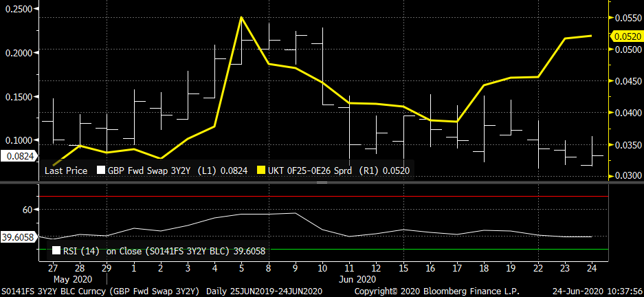Viewport: 644px width, 297px height.
Task: Click the yellow 0.0520 value flag on right axis
Action: 627,36
